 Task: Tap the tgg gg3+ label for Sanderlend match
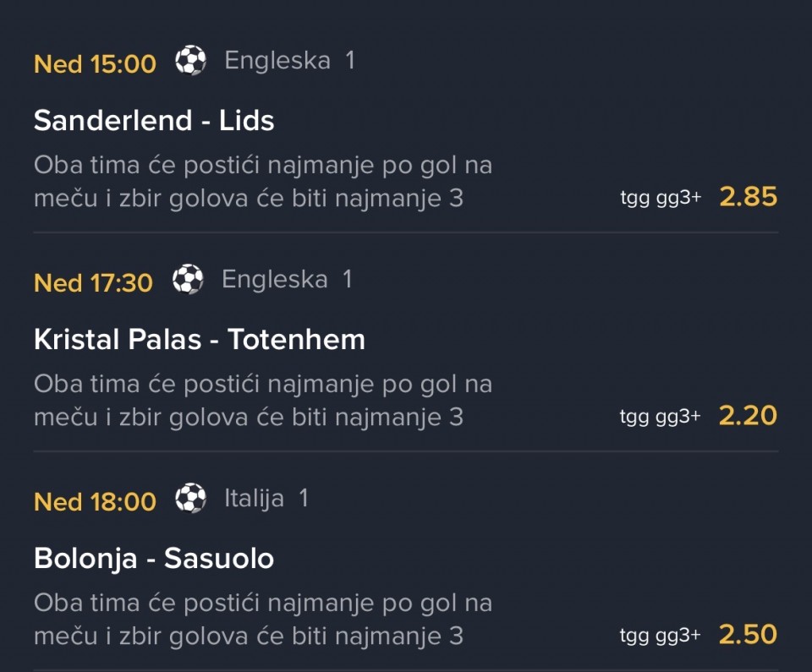661,199
